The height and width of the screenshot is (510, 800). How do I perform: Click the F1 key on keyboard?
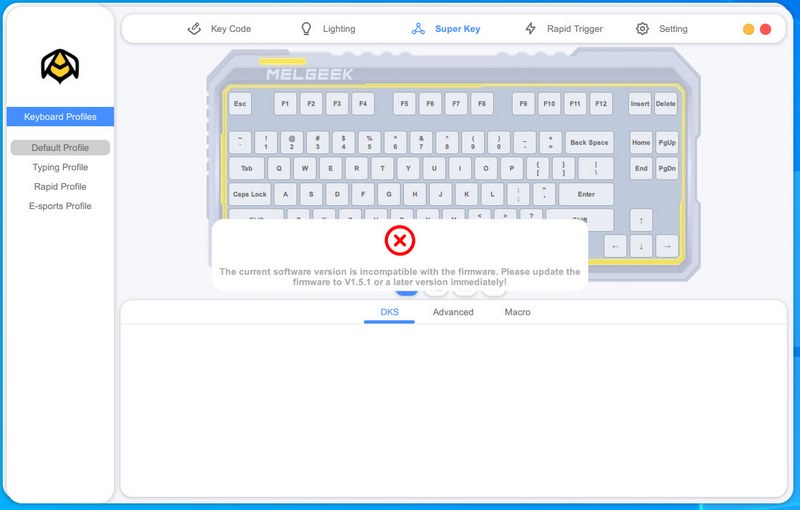285,104
